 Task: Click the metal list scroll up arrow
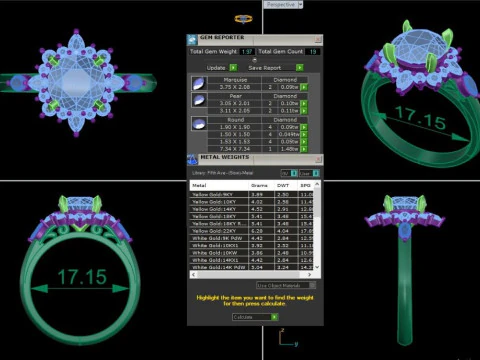click(x=317, y=184)
